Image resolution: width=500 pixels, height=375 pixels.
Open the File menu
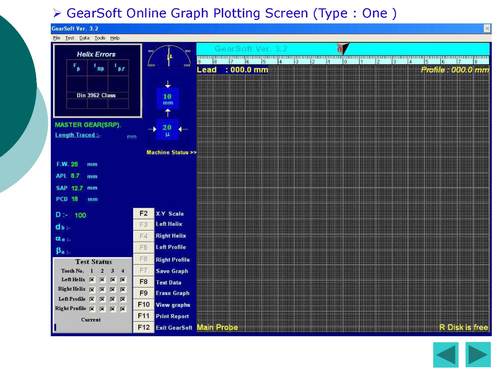tap(57, 38)
